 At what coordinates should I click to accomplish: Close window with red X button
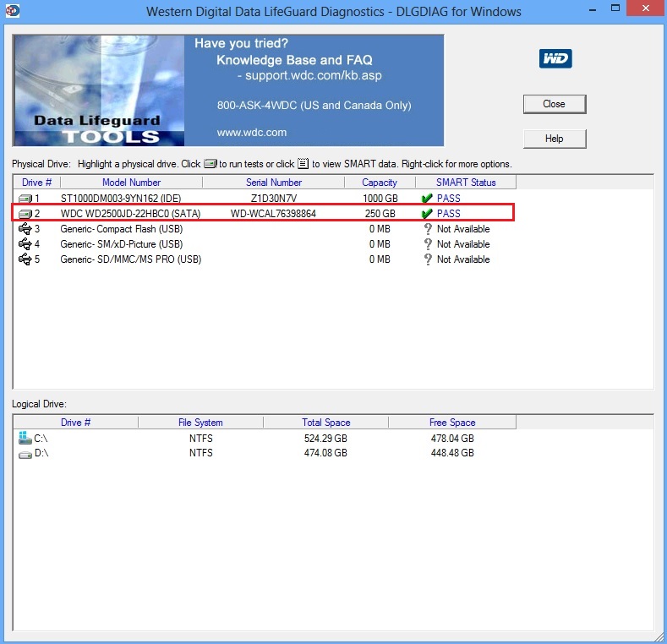tap(646, 8)
